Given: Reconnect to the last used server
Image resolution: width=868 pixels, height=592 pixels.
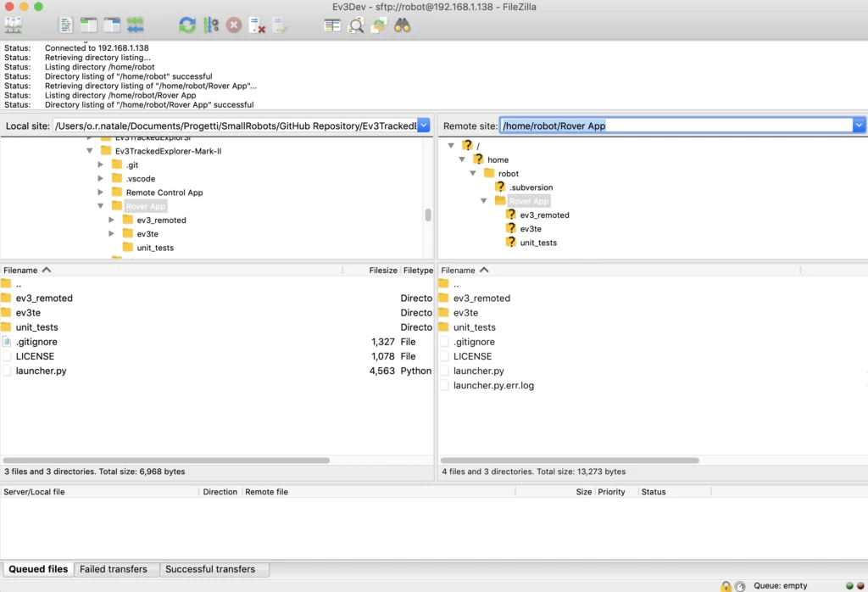Looking at the screenshot, I should click(x=281, y=25).
